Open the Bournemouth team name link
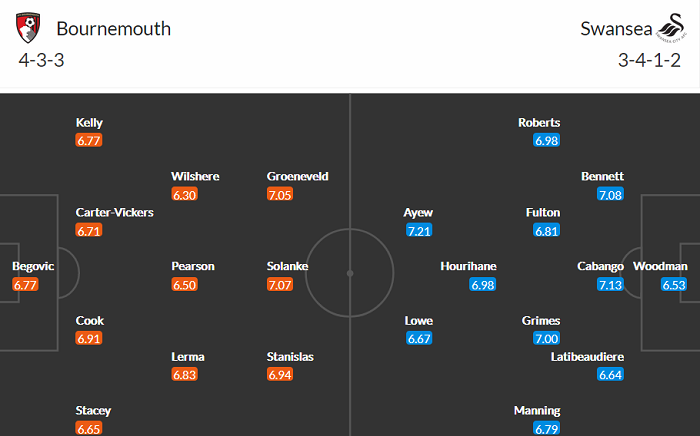Screen dimensions: 700x436 (x=113, y=28)
